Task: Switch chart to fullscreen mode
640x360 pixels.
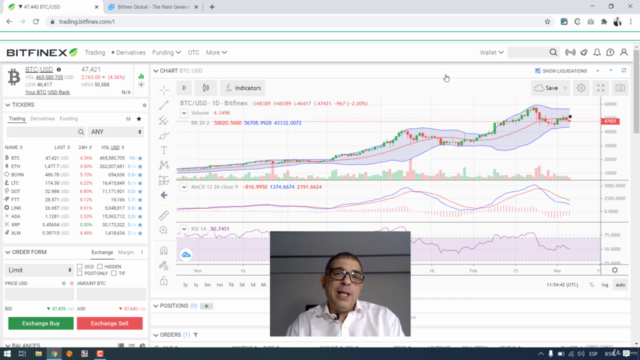Action: tap(600, 88)
